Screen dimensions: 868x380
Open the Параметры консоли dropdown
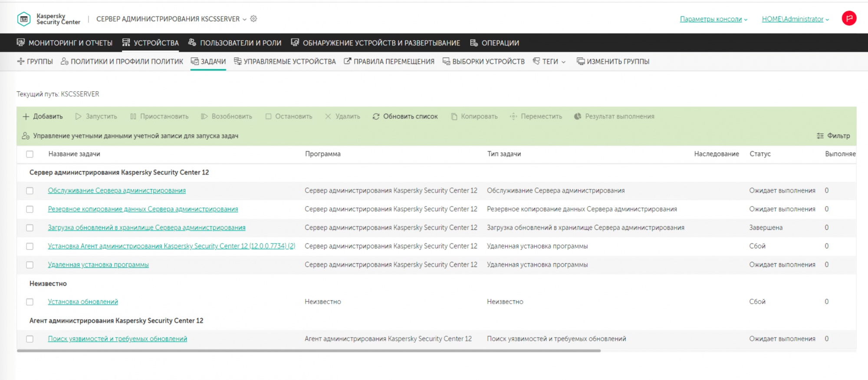tap(713, 19)
